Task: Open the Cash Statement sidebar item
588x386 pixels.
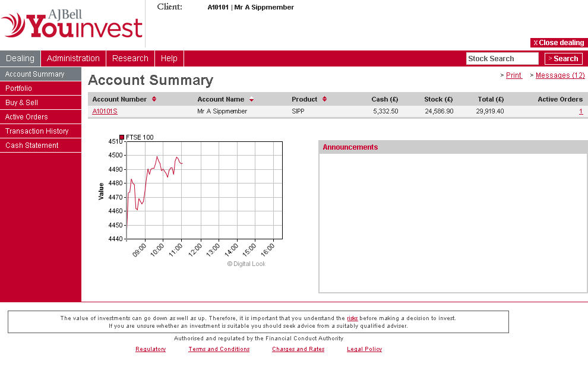Action: pyautogui.click(x=32, y=145)
